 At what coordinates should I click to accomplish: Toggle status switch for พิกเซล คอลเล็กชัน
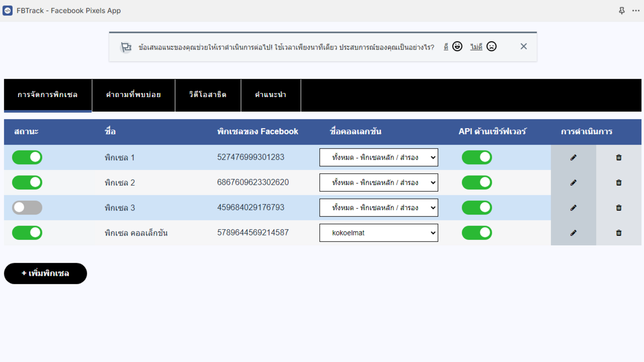(27, 233)
